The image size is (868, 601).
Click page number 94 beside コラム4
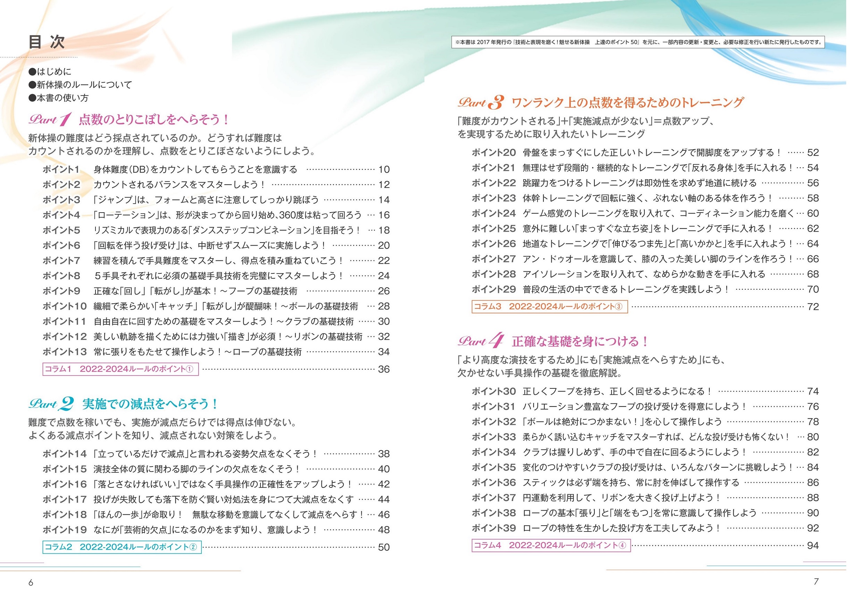(x=813, y=546)
